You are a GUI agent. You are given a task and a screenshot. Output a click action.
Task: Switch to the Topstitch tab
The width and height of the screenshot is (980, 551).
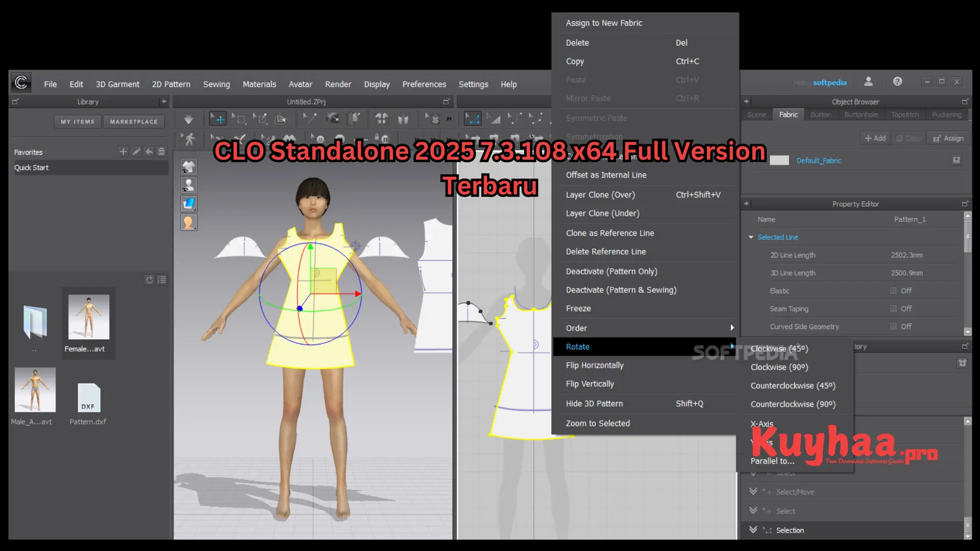point(904,114)
